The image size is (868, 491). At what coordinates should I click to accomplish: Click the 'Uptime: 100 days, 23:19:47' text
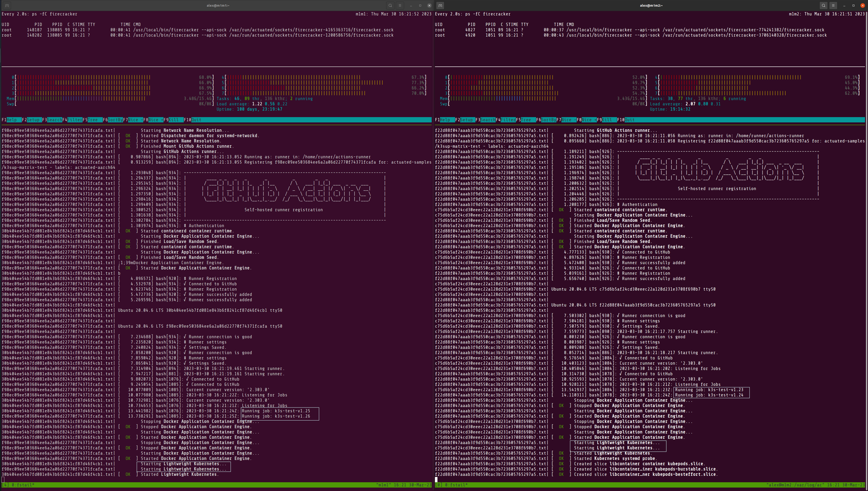(x=249, y=109)
